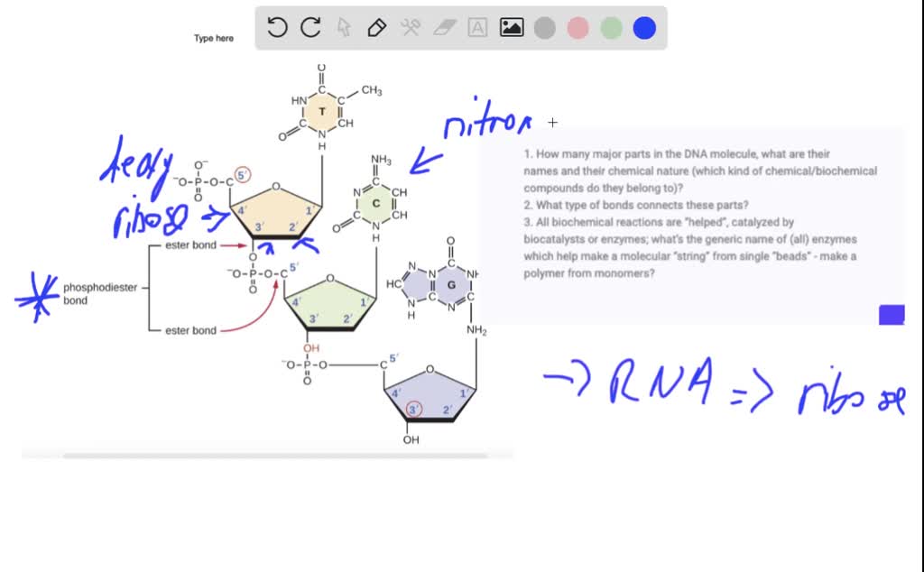This screenshot has width=924, height=572.
Task: Pick the green ink color
Action: click(610, 28)
